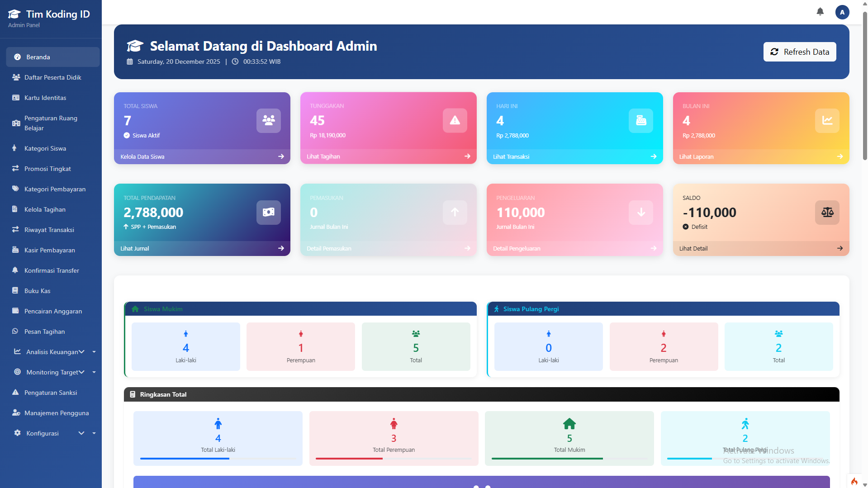This screenshot has height=488, width=868.
Task: Select the Konfirmasi Transfer bell icon
Action: 15,270
